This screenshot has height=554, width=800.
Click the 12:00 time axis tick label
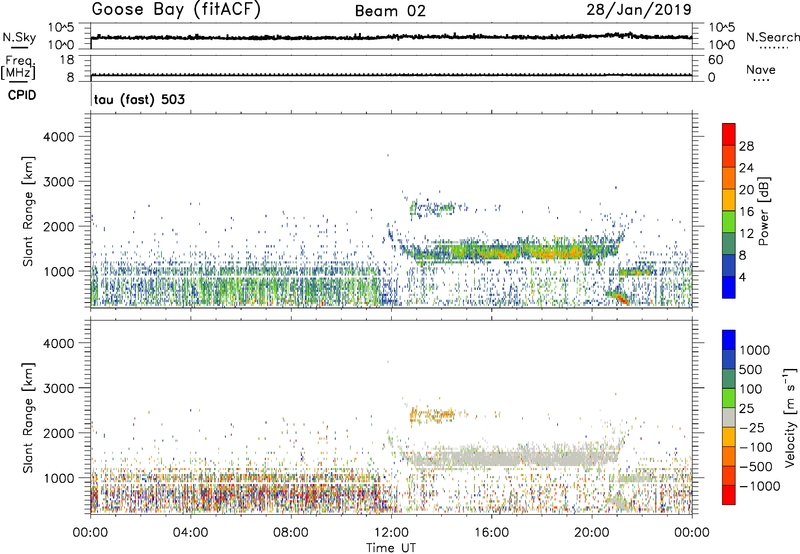tap(391, 533)
